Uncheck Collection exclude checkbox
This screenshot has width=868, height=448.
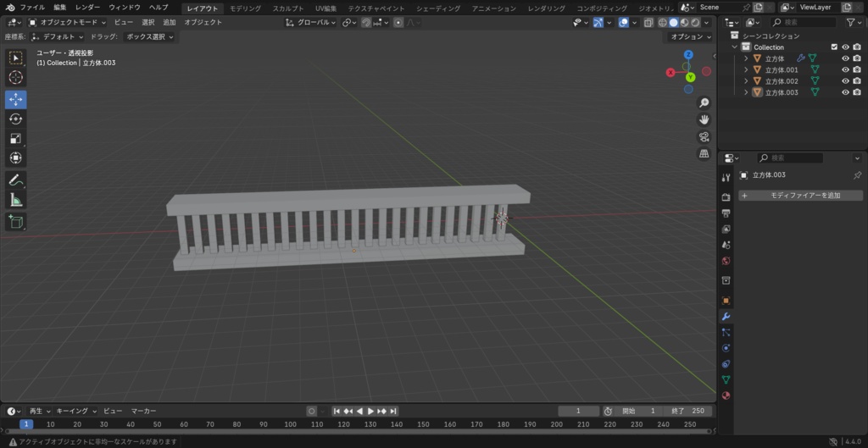pyautogui.click(x=834, y=47)
